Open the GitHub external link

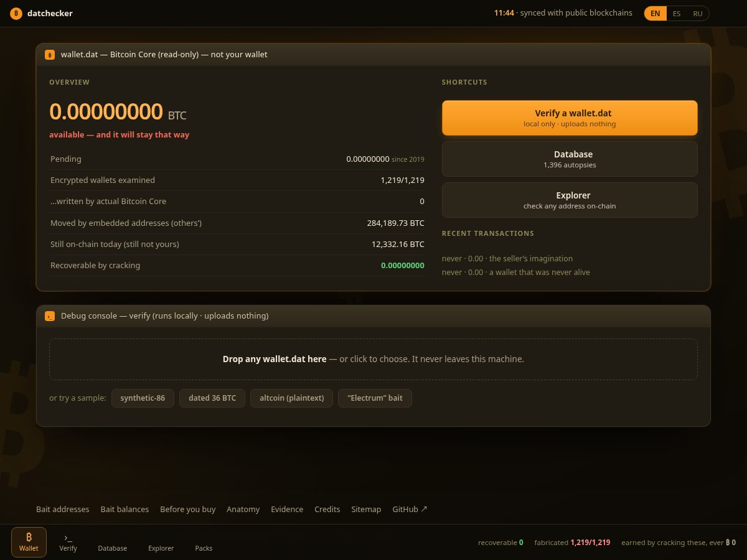point(410,509)
